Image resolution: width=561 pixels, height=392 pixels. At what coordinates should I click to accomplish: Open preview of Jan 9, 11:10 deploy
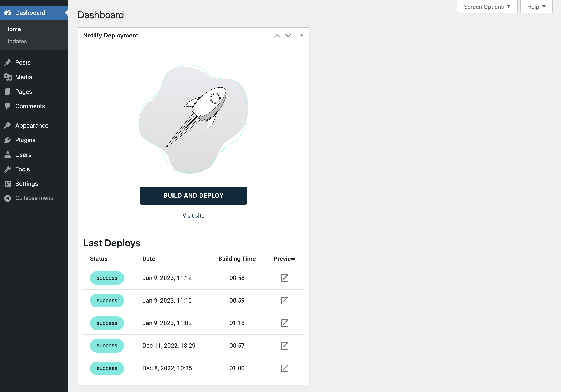coord(284,300)
